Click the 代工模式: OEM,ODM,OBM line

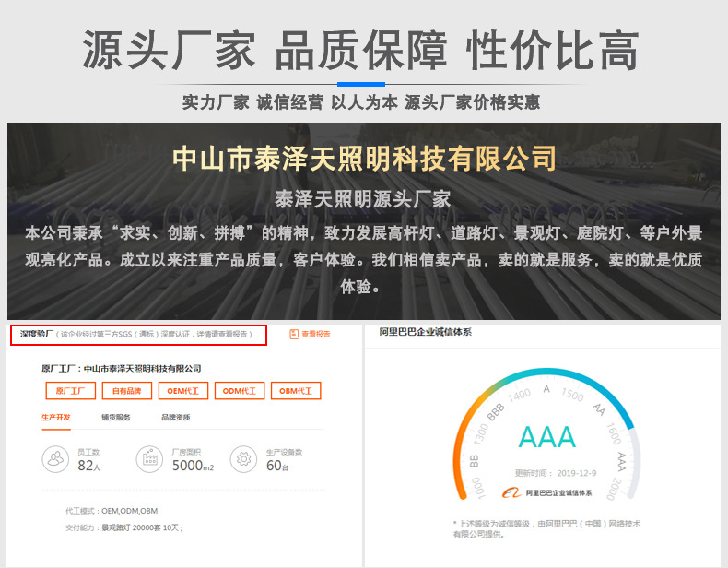[112, 511]
